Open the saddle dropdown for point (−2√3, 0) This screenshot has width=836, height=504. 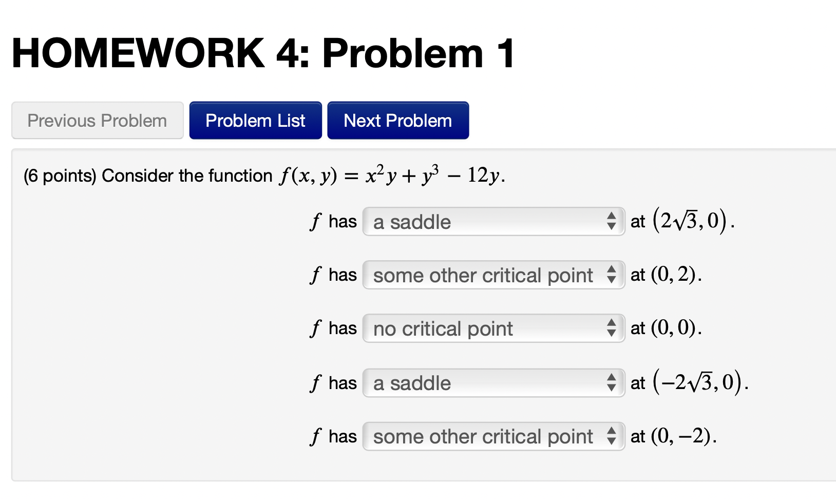(x=493, y=382)
